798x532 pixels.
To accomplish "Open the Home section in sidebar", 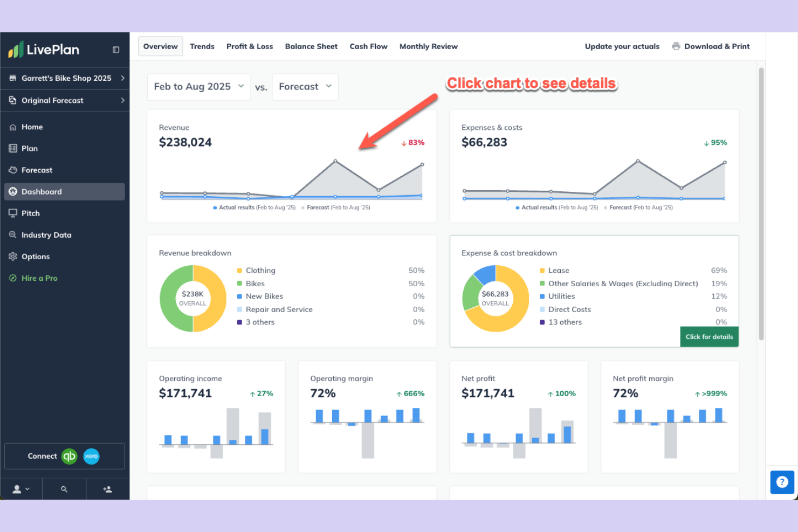I will coord(31,127).
